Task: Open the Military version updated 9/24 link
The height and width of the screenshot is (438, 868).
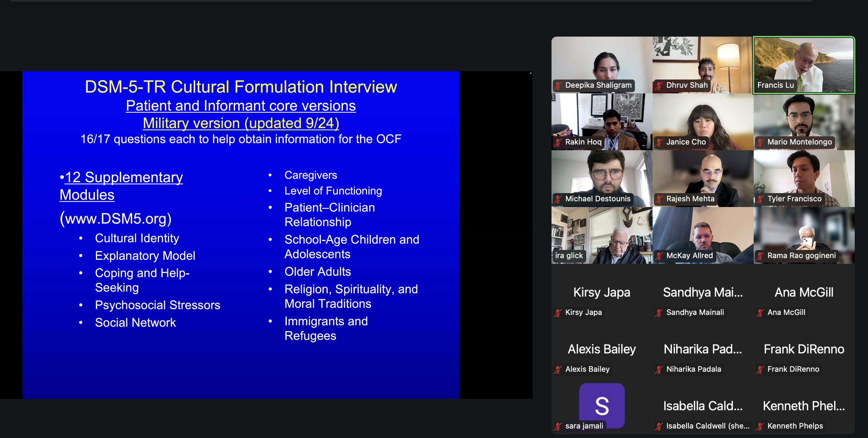Action: tap(241, 123)
